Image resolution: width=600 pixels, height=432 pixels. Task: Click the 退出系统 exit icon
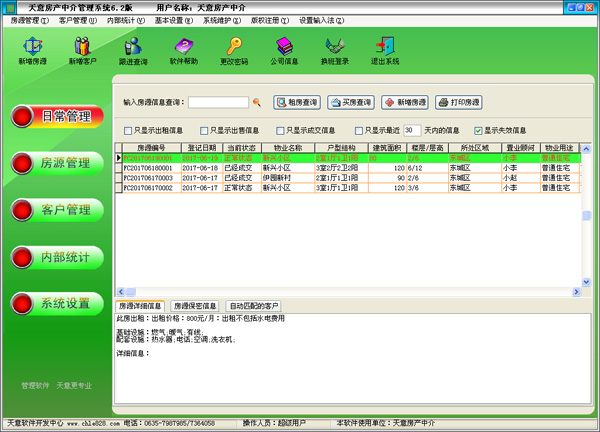[385, 48]
